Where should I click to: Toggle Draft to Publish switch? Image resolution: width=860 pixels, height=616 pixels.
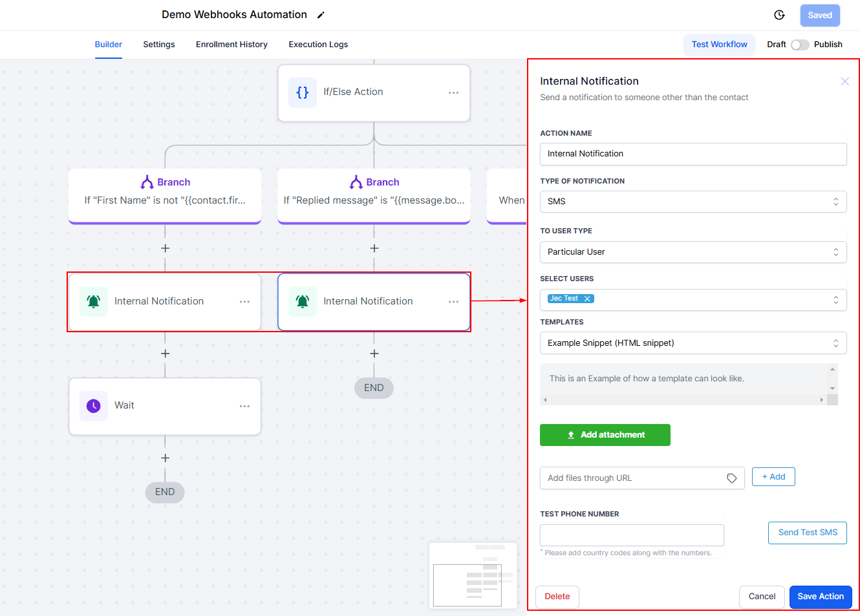799,45
